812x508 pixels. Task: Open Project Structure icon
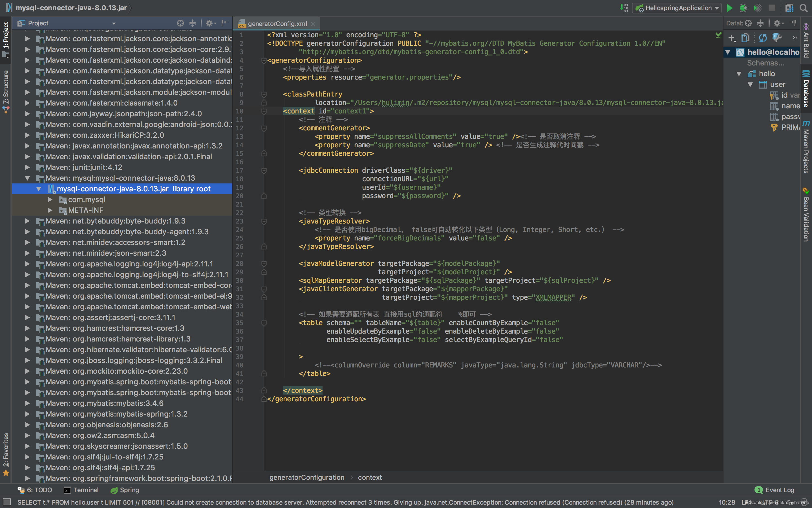(x=789, y=8)
